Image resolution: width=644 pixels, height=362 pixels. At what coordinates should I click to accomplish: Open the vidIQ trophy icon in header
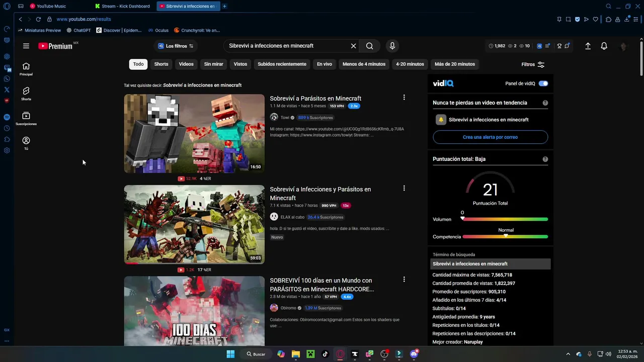click(x=559, y=46)
